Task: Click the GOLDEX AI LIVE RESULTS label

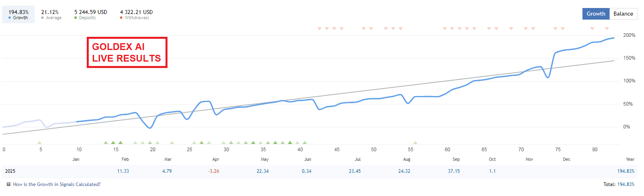Action: [x=127, y=52]
